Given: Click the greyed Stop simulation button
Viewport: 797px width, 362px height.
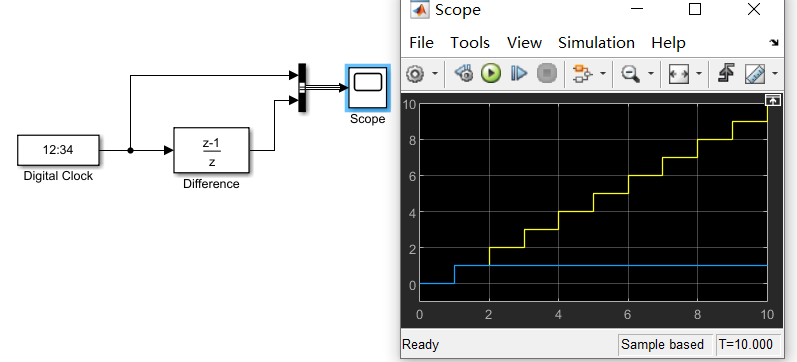Looking at the screenshot, I should (546, 74).
